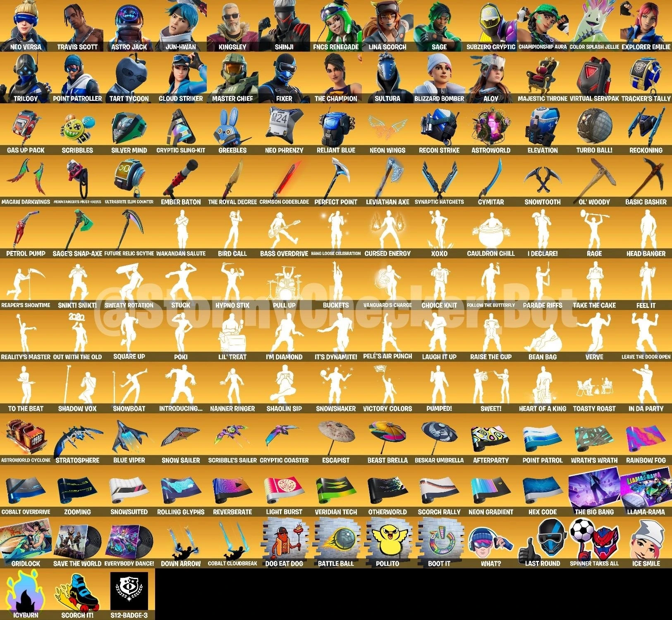This screenshot has height=620, width=672.
Task: Pick the Turbo Ball! back bling
Action: (x=594, y=129)
